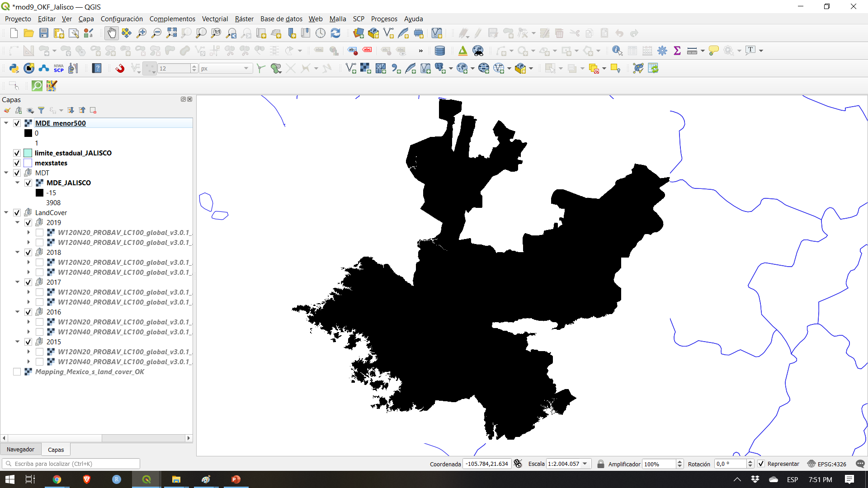Hide the limite_estadual_JALISCO layer
Screen dimensions: 868x488
17,153
